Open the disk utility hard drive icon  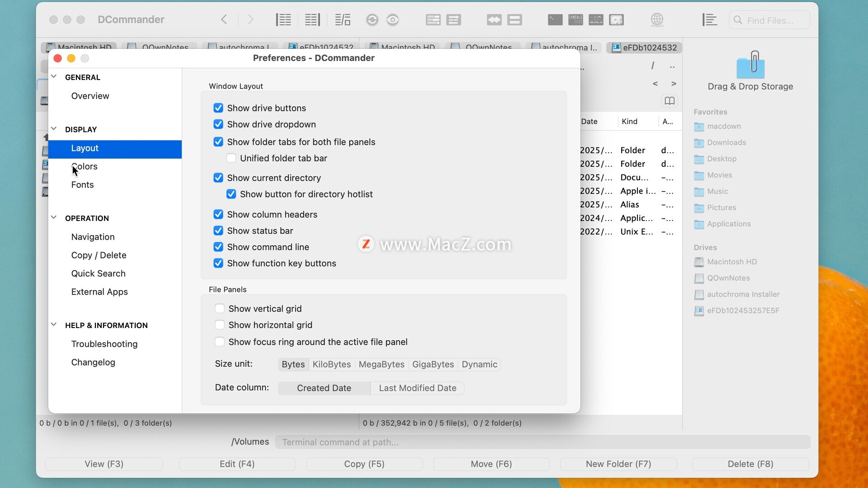coord(616,19)
